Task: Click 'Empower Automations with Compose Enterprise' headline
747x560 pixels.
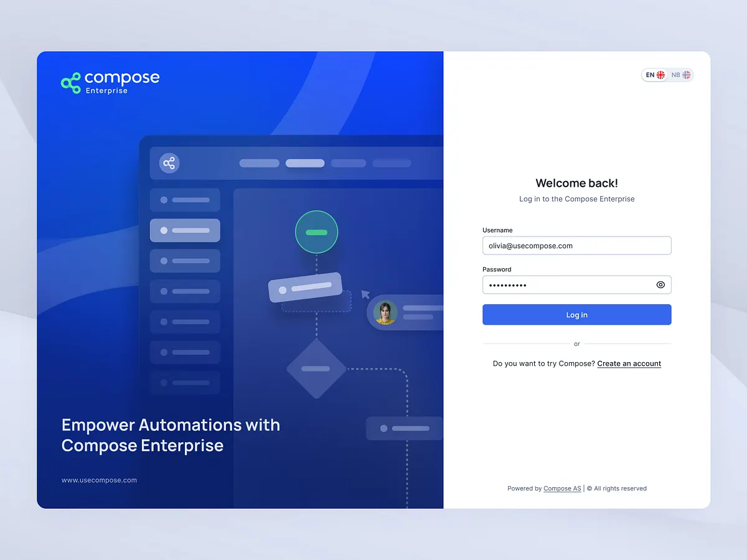Action: [171, 436]
